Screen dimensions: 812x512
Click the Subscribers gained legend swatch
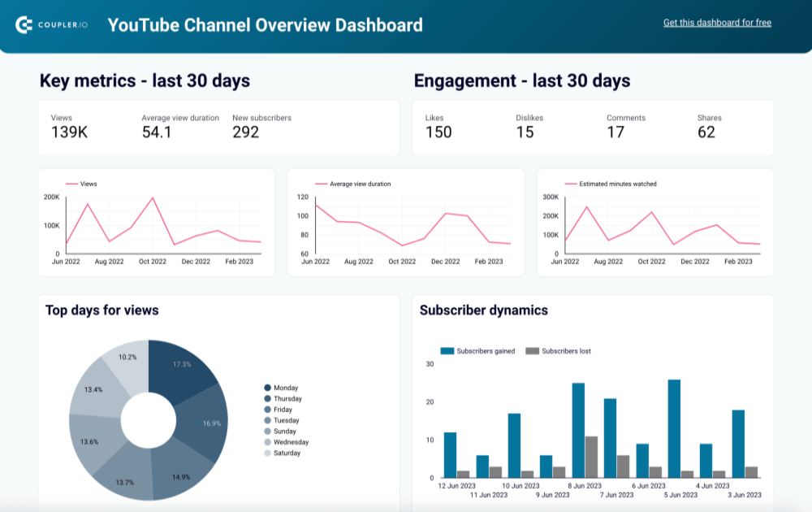(447, 351)
